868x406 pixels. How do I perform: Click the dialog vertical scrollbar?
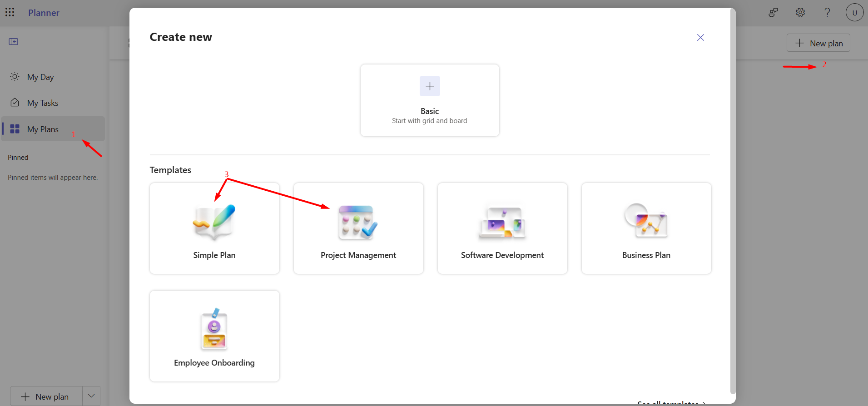[x=732, y=200]
